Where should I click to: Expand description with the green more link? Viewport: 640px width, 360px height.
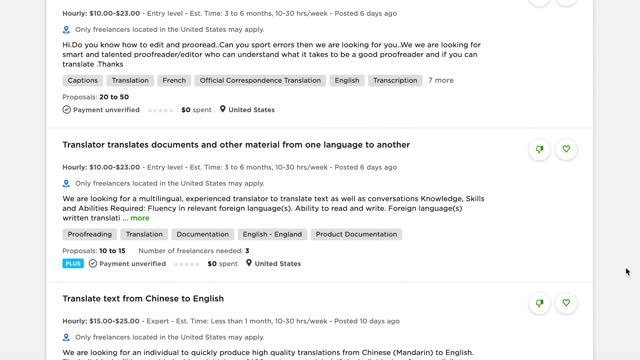pyautogui.click(x=140, y=218)
